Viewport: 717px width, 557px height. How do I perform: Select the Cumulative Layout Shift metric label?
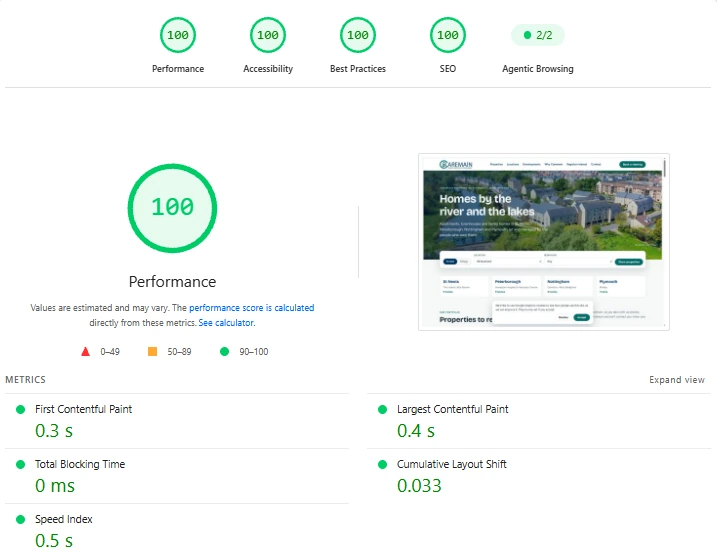(x=452, y=464)
